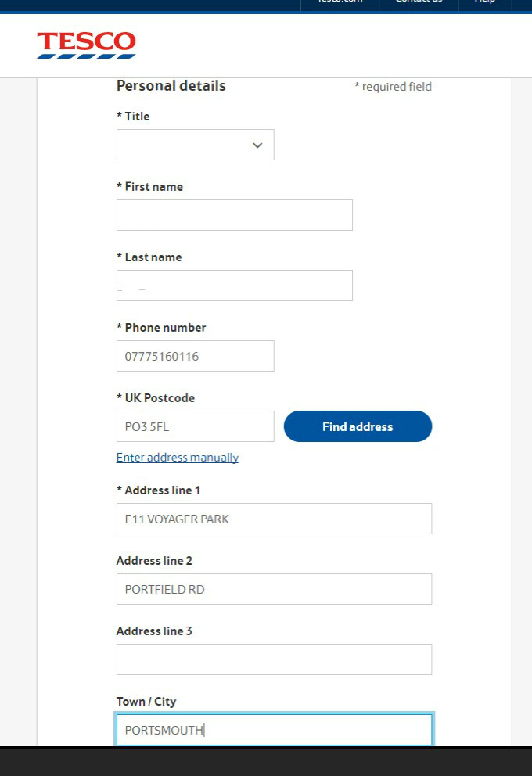532x776 pixels.
Task: Click Address line 1 showing E11 VOYAGER PARK
Action: [274, 519]
